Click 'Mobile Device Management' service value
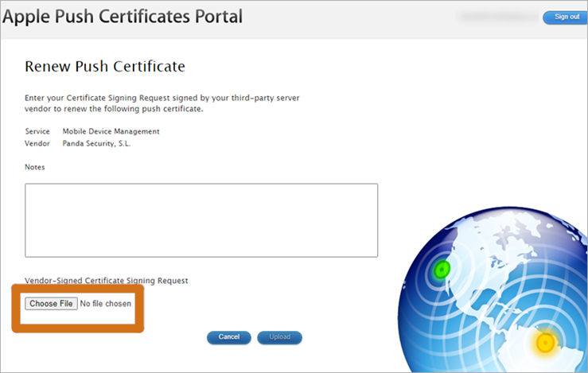This screenshot has width=588, height=373. [x=111, y=131]
